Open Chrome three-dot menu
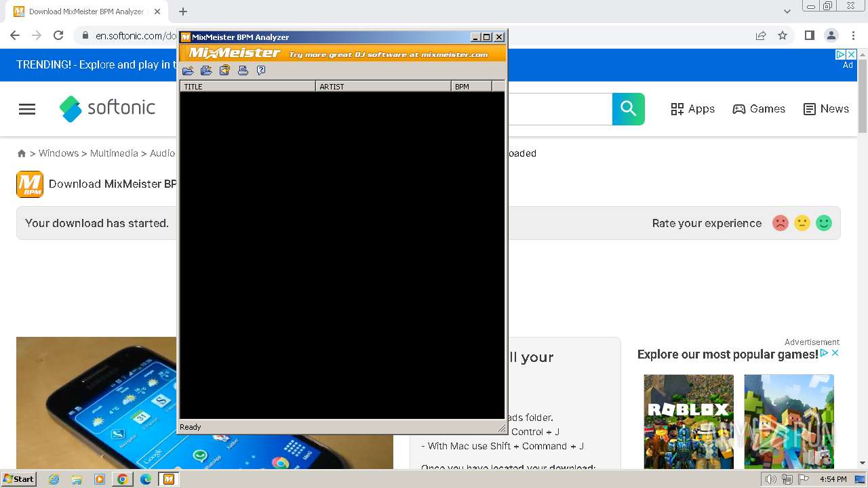The width and height of the screenshot is (868, 488). click(853, 35)
